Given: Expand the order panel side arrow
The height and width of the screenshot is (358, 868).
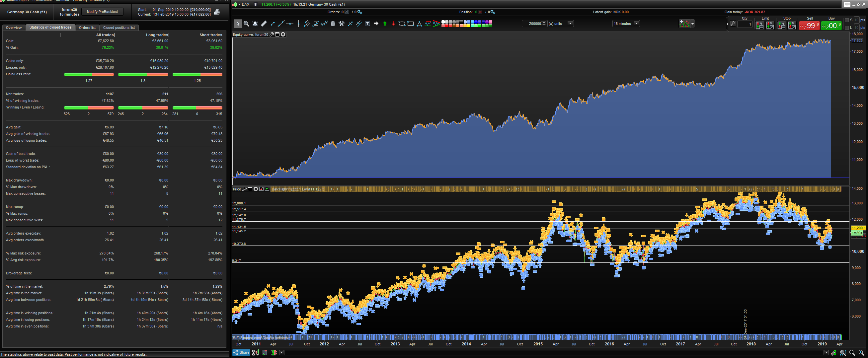Looking at the screenshot, I should 728,24.
